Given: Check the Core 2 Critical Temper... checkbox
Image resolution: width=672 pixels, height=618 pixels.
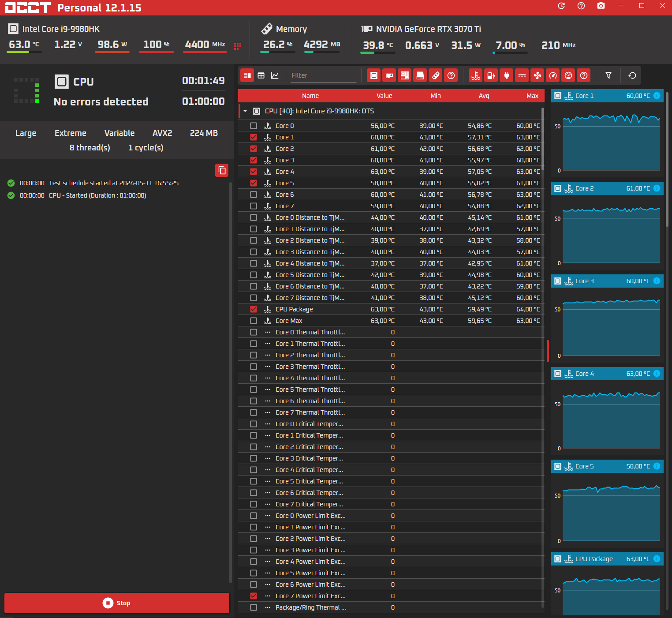Looking at the screenshot, I should click(x=254, y=447).
